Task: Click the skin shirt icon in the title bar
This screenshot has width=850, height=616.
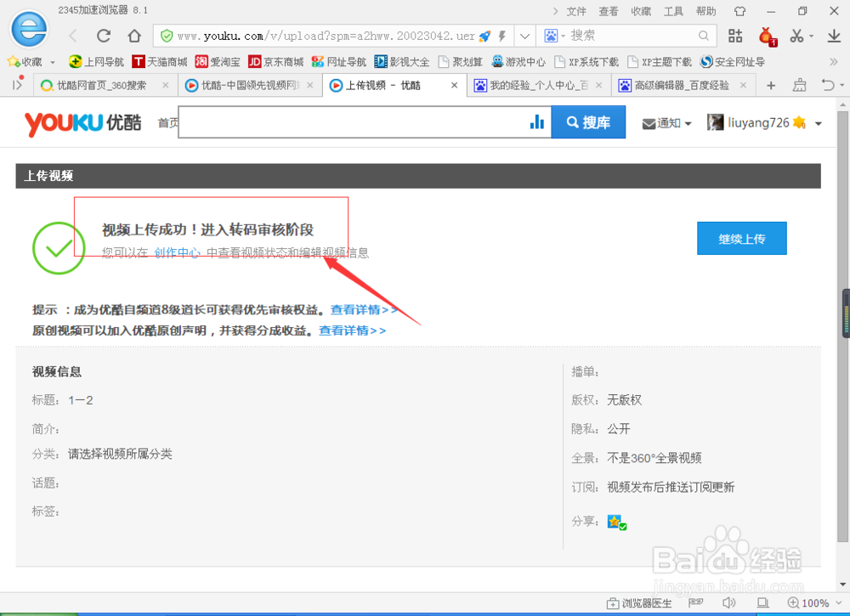Action: tap(740, 11)
